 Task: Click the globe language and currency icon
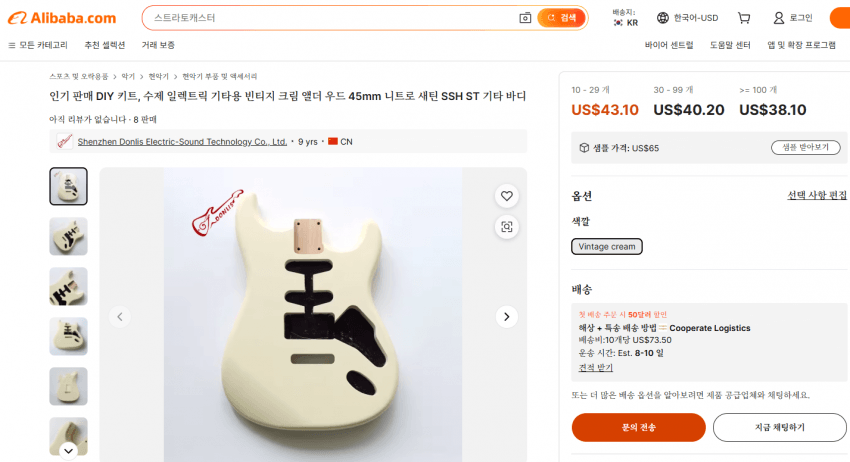pos(663,18)
